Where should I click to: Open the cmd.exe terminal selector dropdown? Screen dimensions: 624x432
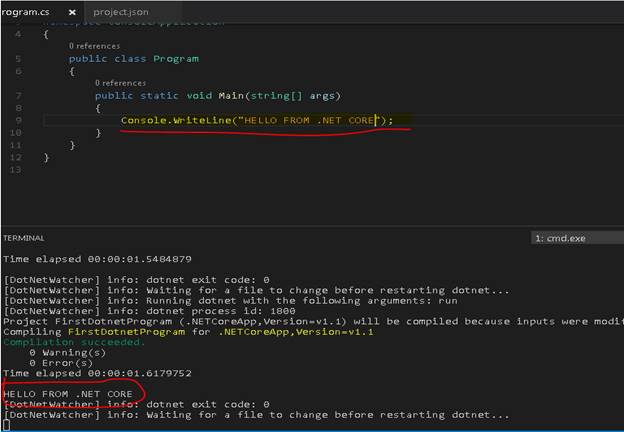(x=575, y=238)
